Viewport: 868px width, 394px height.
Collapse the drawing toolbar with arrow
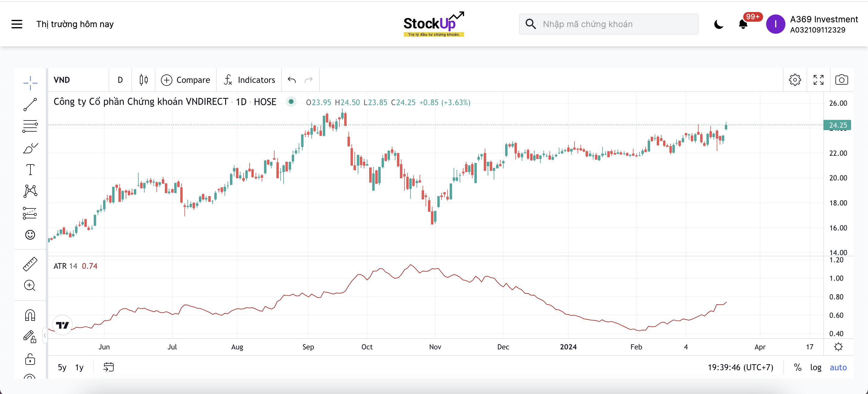pyautogui.click(x=45, y=335)
